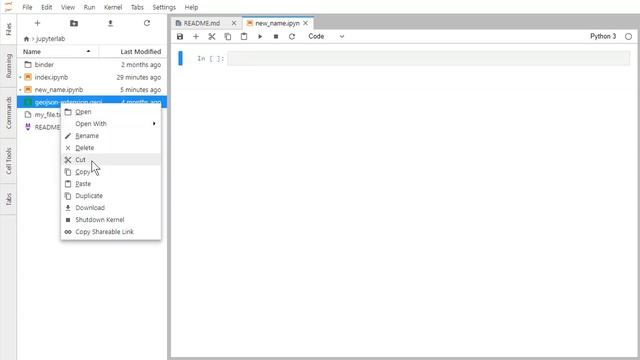Open the Help menu
Screen dimensions: 640x360
click(191, 7)
